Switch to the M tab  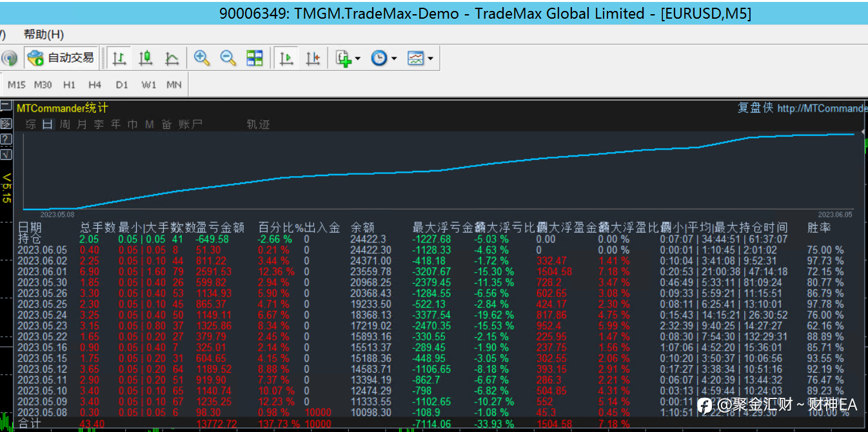coord(150,124)
